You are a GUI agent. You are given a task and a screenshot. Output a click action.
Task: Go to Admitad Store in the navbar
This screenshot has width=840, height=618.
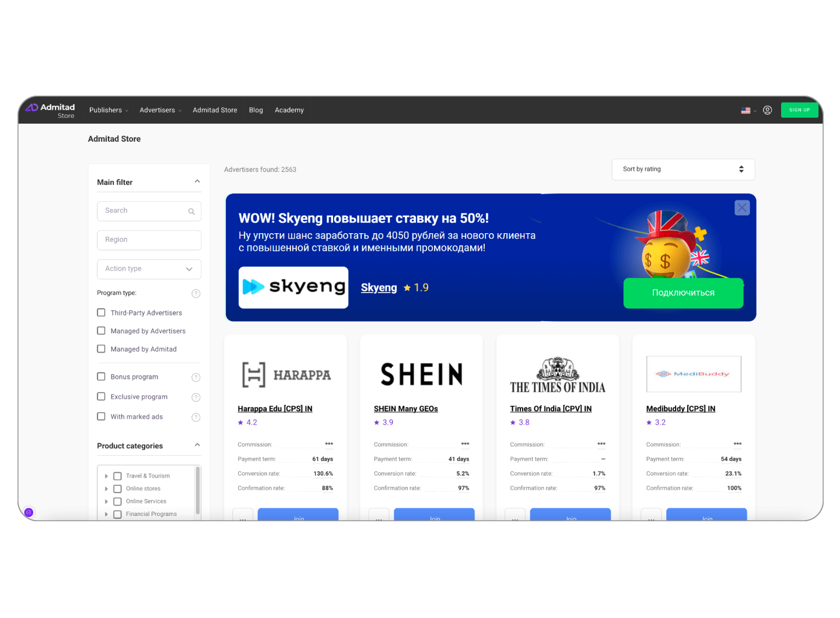click(x=215, y=110)
